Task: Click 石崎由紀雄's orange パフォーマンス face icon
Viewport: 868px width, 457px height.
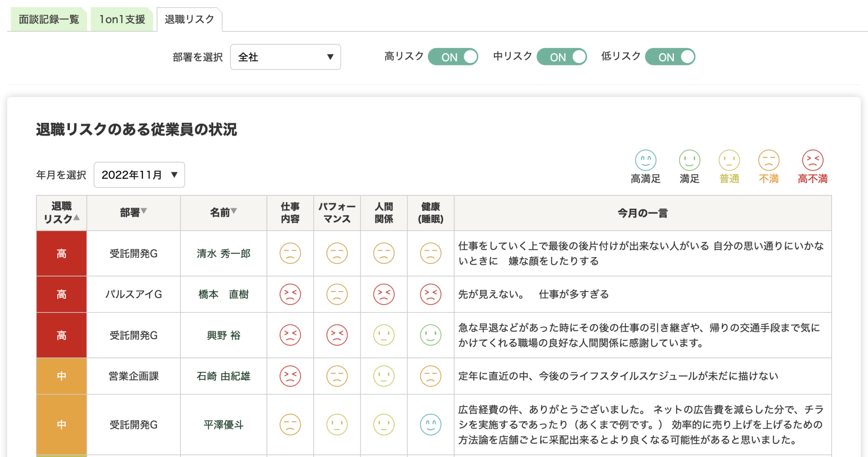Action: (337, 376)
